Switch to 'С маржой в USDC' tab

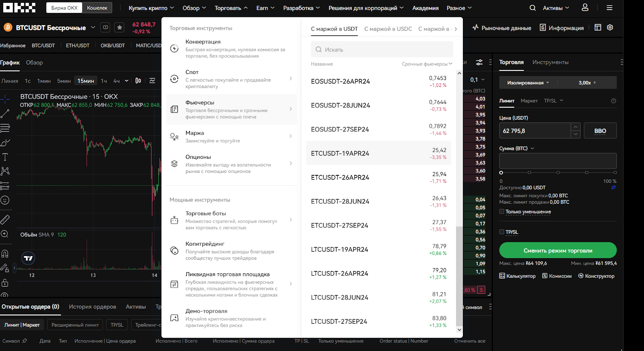388,29
